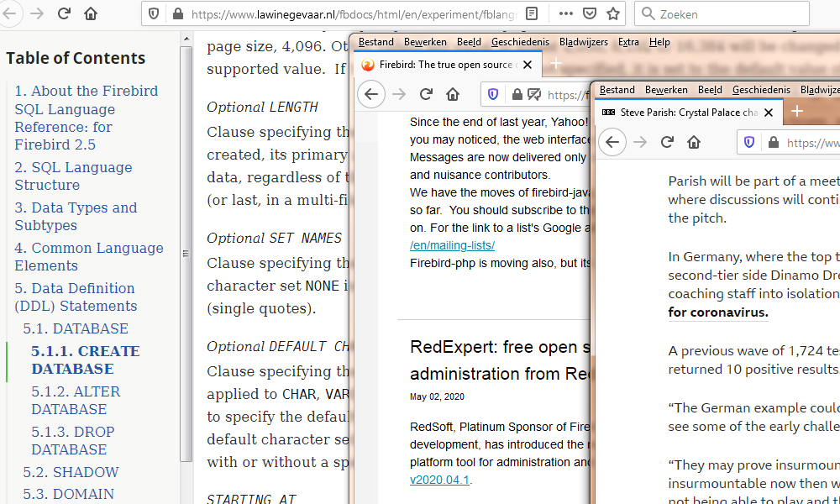The height and width of the screenshot is (504, 840).
Task: Open 'for coronavirus.' link in BBC article
Action: (x=718, y=312)
